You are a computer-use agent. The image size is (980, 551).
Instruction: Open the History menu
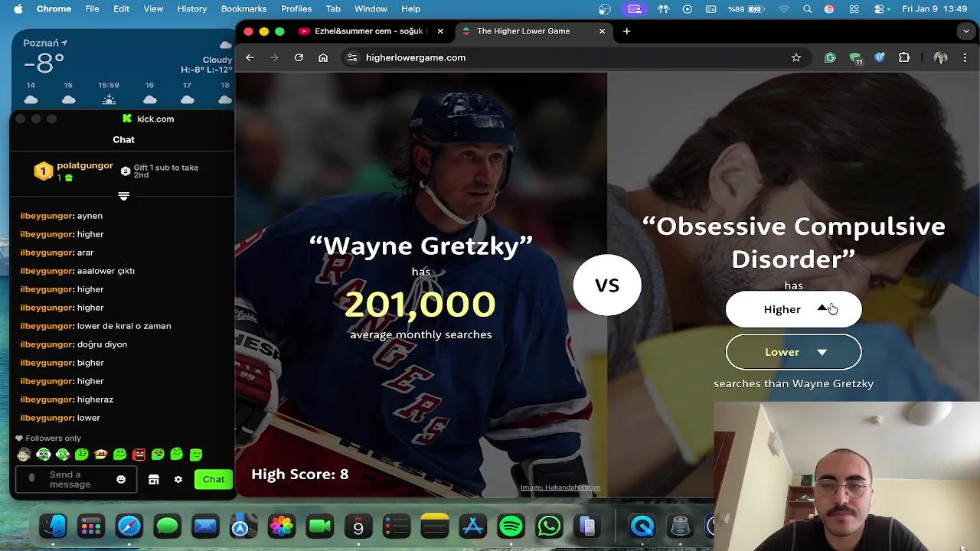pos(192,8)
